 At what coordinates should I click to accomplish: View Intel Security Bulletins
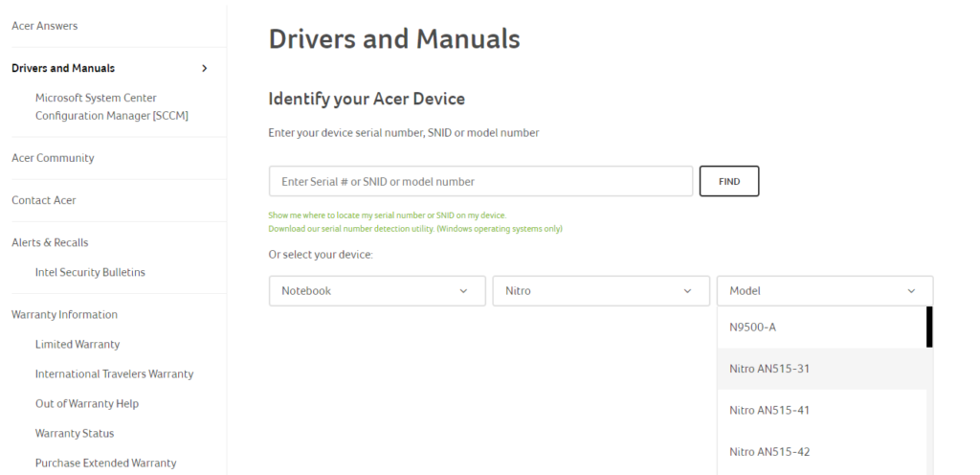(90, 272)
